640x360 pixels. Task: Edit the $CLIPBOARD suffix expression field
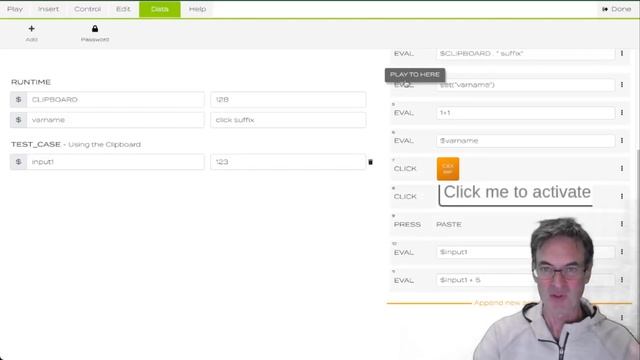pyautogui.click(x=526, y=53)
